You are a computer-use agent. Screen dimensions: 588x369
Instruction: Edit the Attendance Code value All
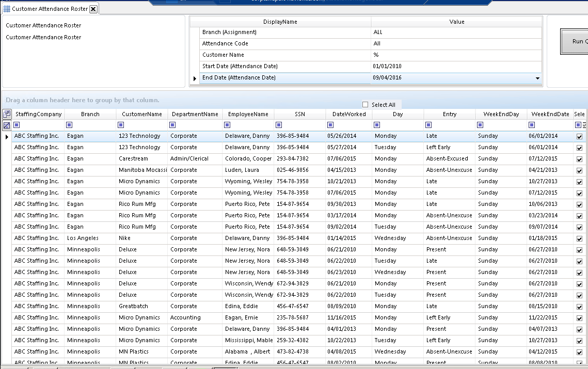[x=456, y=43]
